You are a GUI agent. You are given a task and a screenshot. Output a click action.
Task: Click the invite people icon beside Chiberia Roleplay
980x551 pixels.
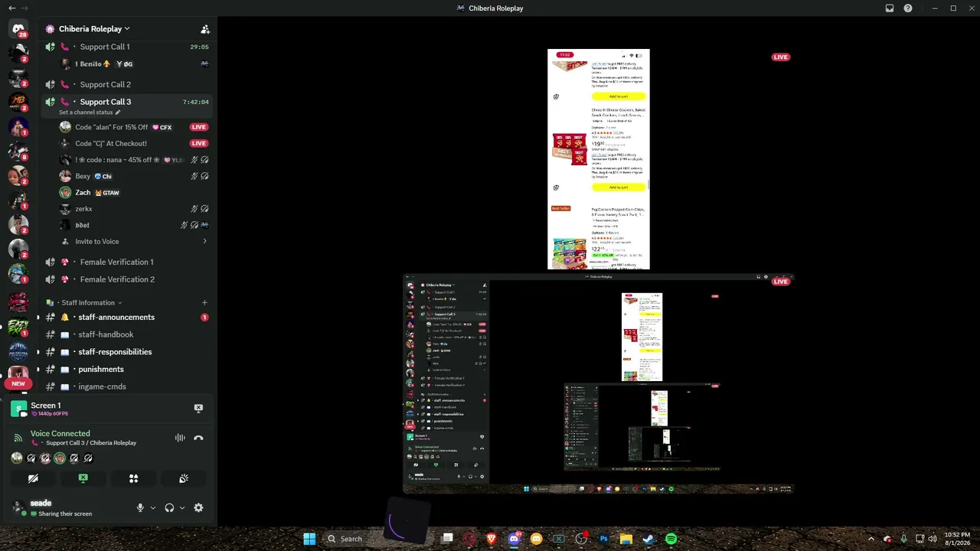pyautogui.click(x=205, y=29)
